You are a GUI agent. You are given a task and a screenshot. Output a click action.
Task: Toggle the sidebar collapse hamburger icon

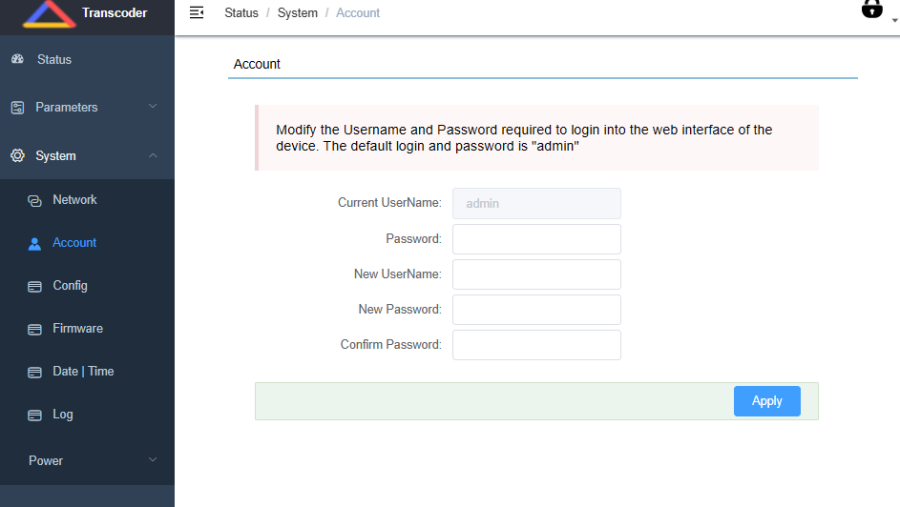click(197, 13)
